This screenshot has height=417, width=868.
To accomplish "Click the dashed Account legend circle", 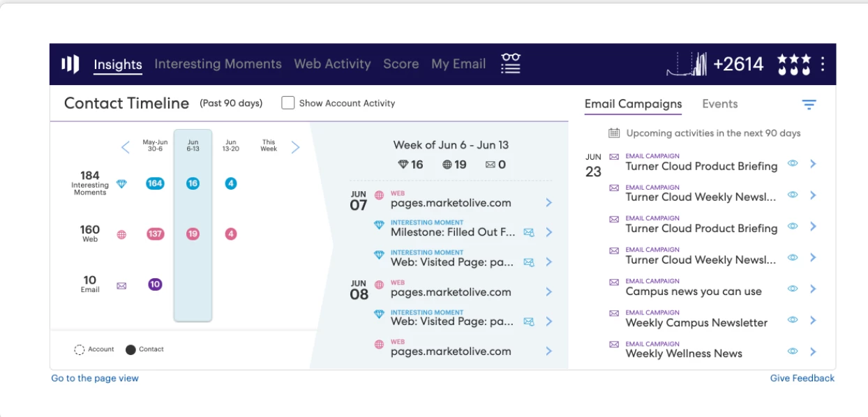I will [x=80, y=349].
